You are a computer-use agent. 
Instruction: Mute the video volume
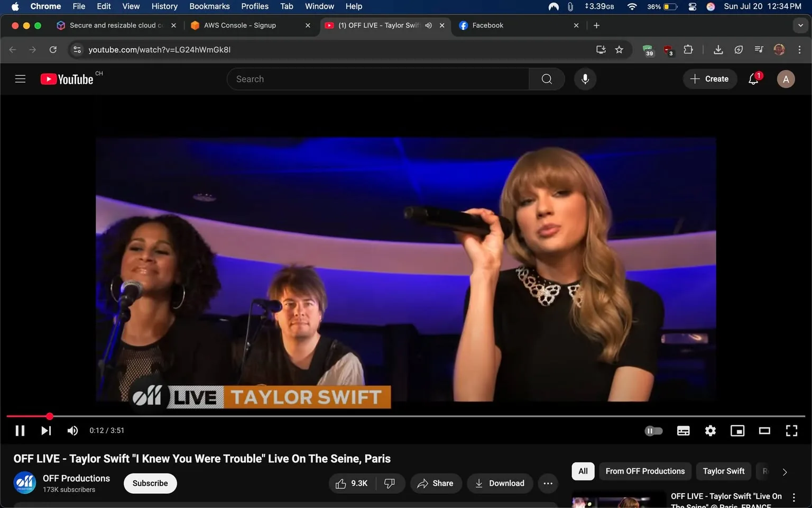pyautogui.click(x=72, y=431)
